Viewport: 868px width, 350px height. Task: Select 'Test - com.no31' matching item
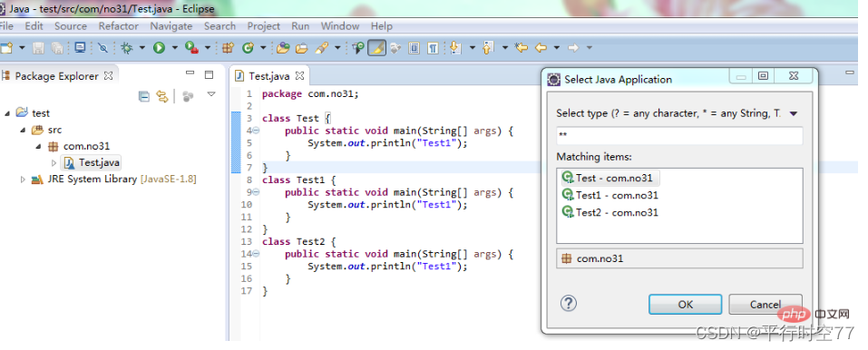pos(610,178)
